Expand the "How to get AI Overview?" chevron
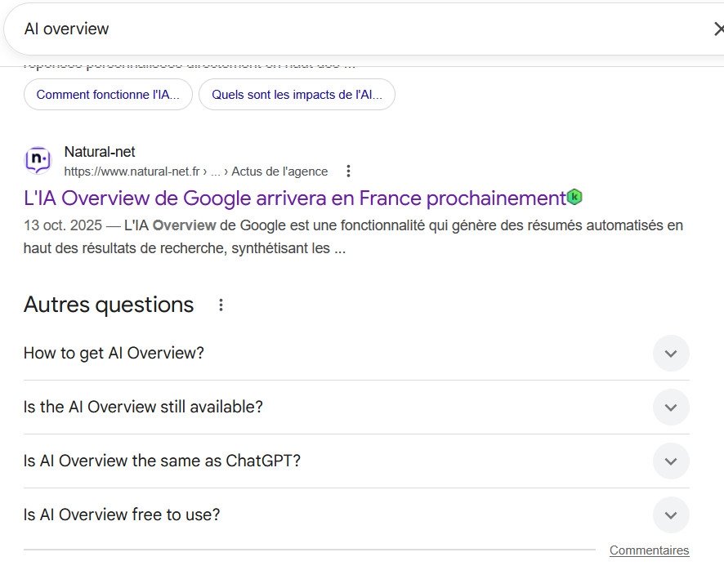The height and width of the screenshot is (588, 724). 671,354
